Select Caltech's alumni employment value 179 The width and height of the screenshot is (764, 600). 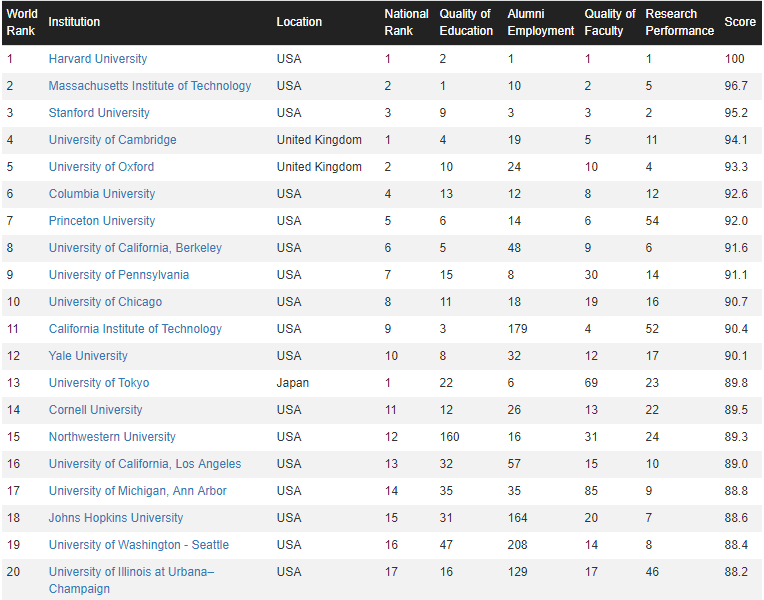click(517, 329)
